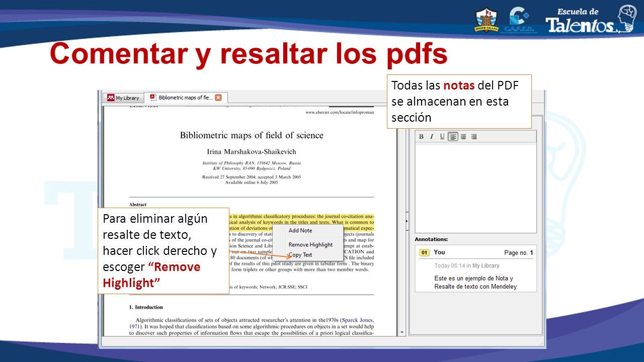This screenshot has height=362, width=644.
Task: Click inside the empty notes text area
Action: point(475,188)
